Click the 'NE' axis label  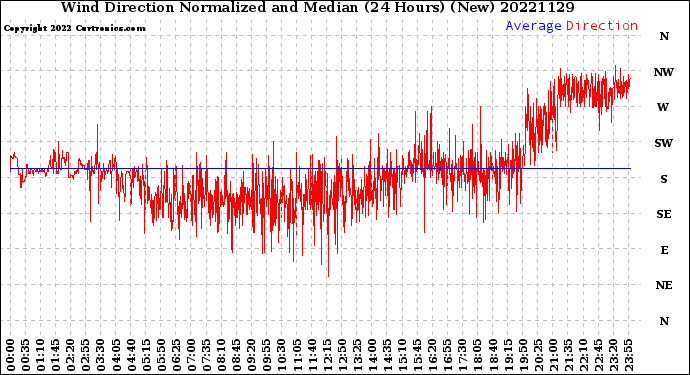(x=664, y=286)
